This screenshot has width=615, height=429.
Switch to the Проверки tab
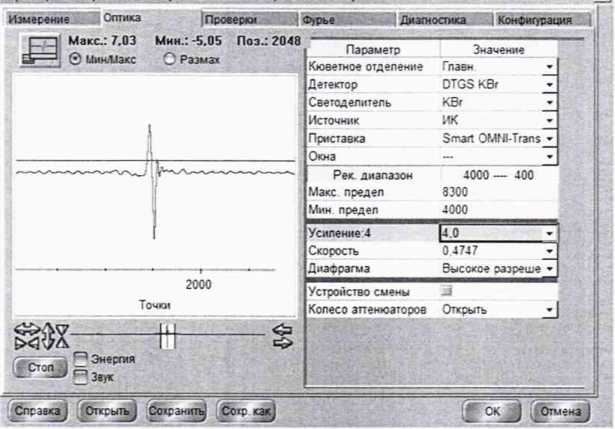click(x=249, y=19)
